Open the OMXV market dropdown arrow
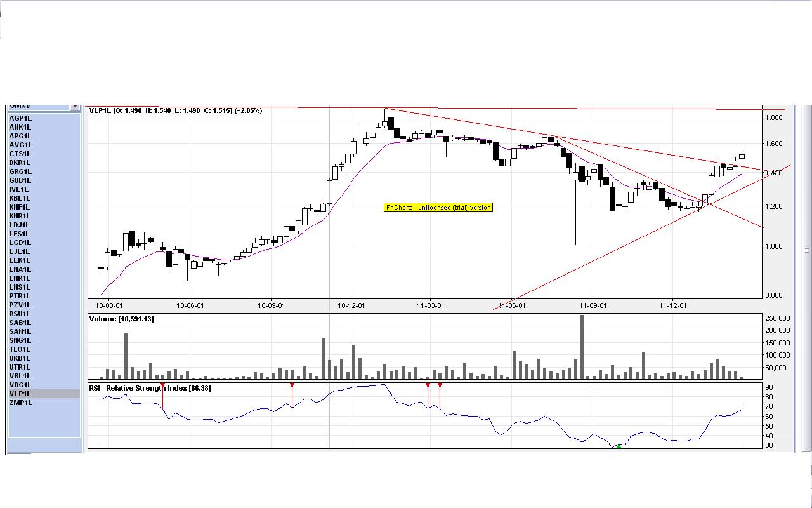The width and height of the screenshot is (812, 508). coord(75,107)
